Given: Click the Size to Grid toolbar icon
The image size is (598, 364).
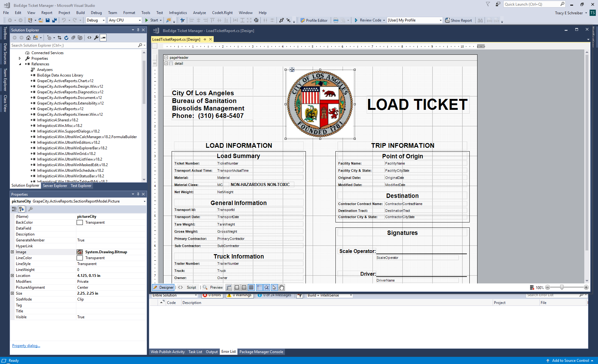Looking at the screenshot, I should (256, 20).
